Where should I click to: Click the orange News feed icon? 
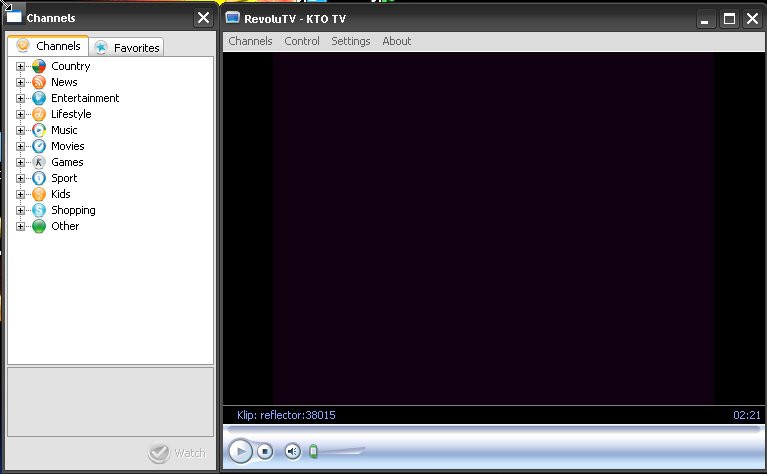tap(39, 82)
